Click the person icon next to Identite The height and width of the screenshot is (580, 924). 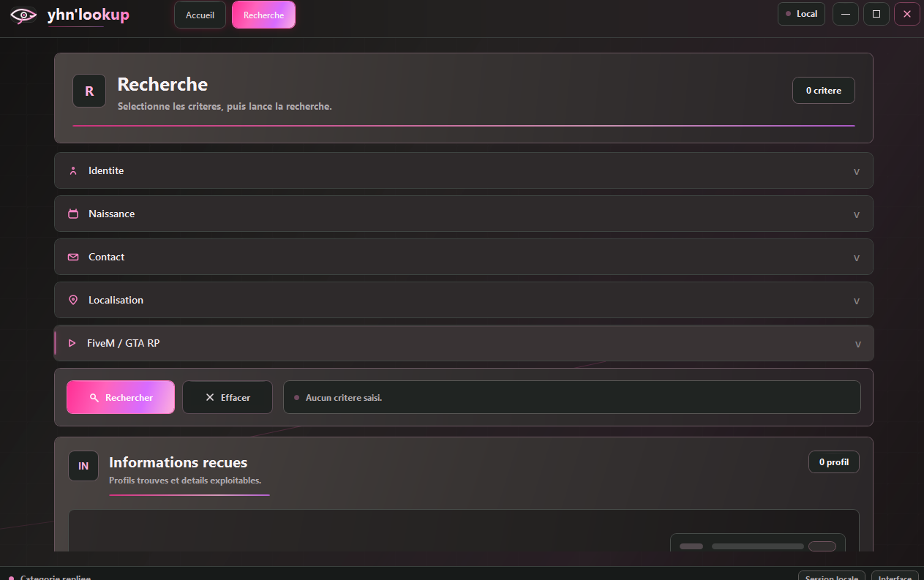[x=73, y=171]
